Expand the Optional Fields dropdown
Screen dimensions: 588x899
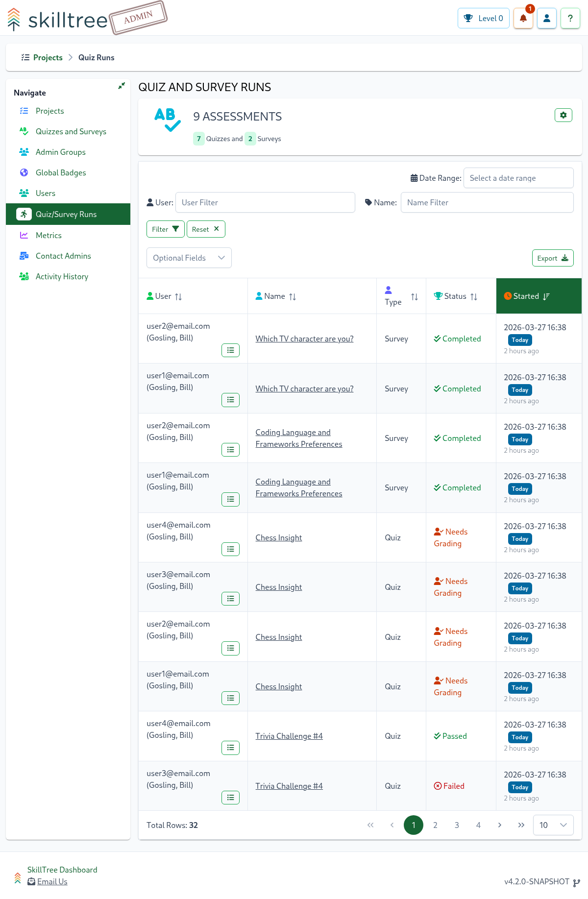pyautogui.click(x=189, y=258)
